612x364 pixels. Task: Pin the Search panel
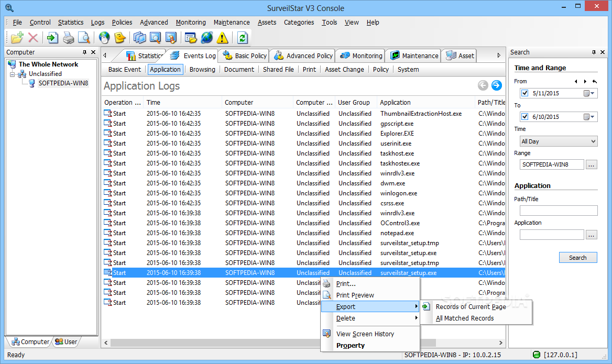[594, 52]
